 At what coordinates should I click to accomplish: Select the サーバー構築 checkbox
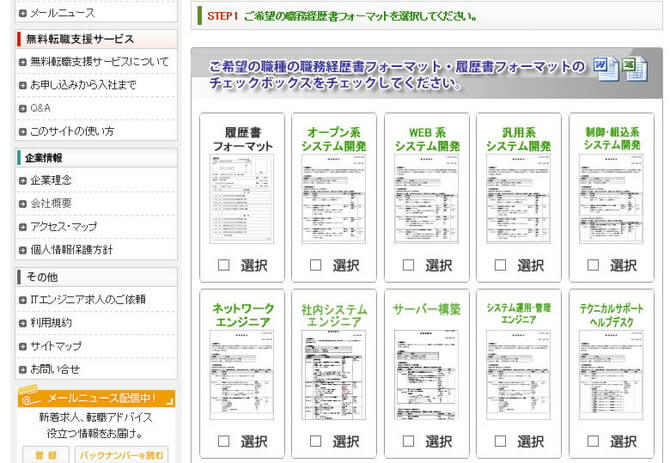pyautogui.click(x=408, y=441)
